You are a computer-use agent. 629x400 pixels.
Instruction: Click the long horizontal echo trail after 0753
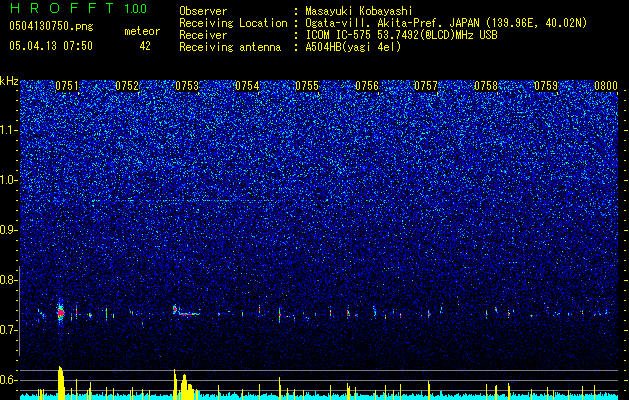coord(190,314)
